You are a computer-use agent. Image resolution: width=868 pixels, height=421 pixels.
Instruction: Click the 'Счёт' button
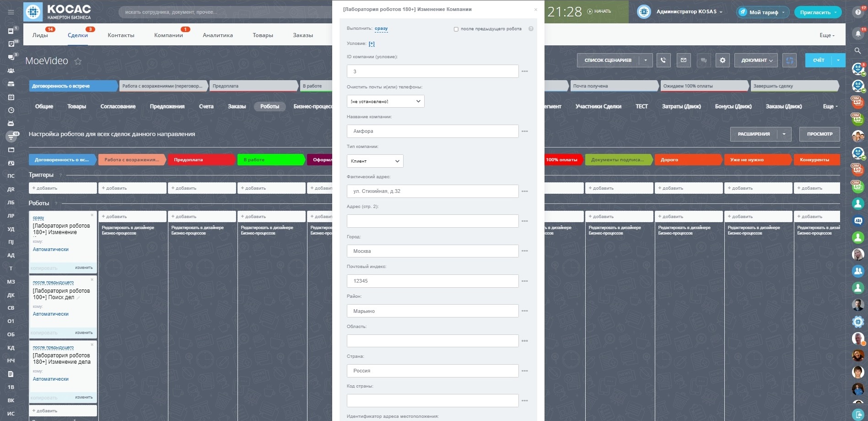click(819, 60)
